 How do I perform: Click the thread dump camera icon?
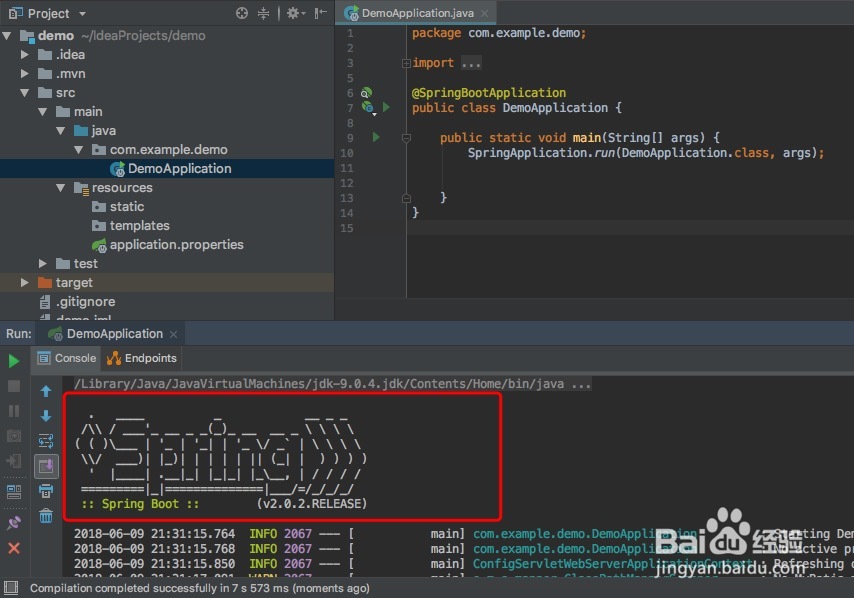[x=14, y=436]
